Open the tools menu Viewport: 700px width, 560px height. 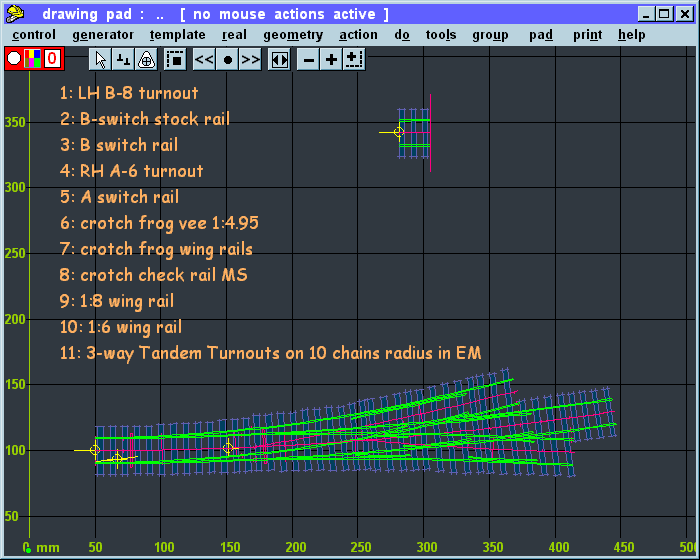point(441,35)
